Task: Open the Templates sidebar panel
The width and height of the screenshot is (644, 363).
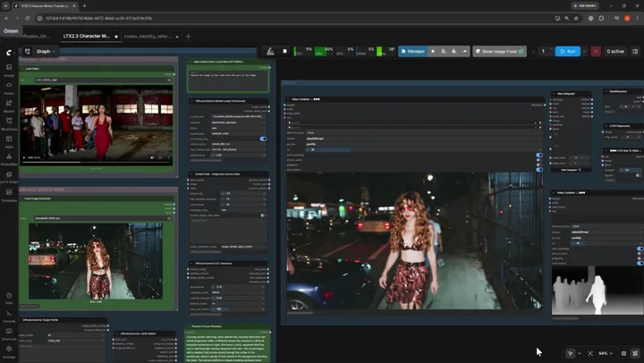Action: tap(9, 195)
